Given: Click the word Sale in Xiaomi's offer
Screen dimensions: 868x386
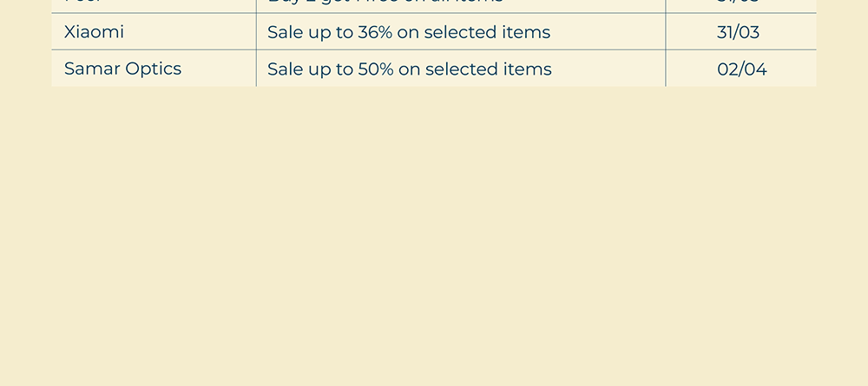Looking at the screenshot, I should pos(284,33).
